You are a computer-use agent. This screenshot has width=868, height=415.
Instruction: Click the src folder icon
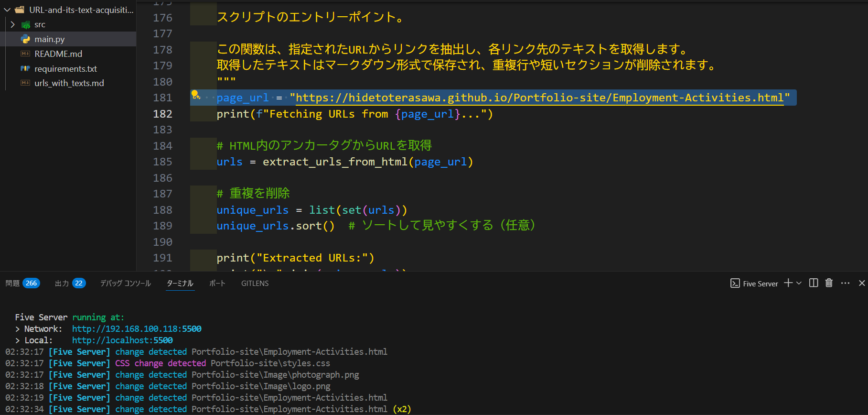coord(26,24)
